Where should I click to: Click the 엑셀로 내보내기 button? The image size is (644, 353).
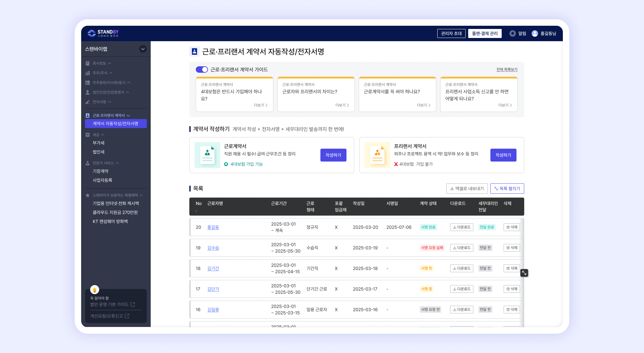(467, 189)
